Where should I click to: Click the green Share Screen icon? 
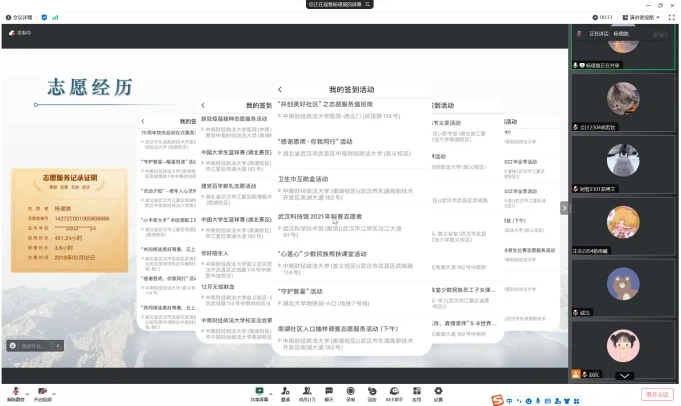(258, 390)
